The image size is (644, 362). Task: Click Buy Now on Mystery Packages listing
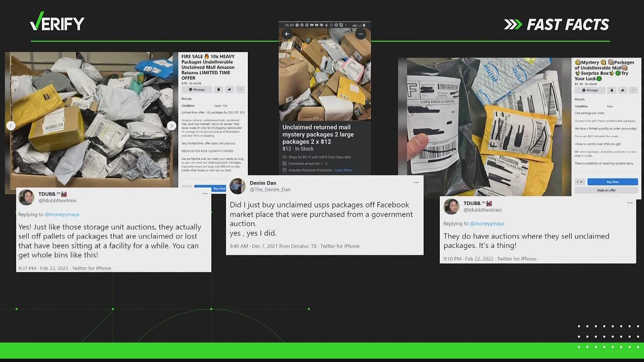pos(612,182)
